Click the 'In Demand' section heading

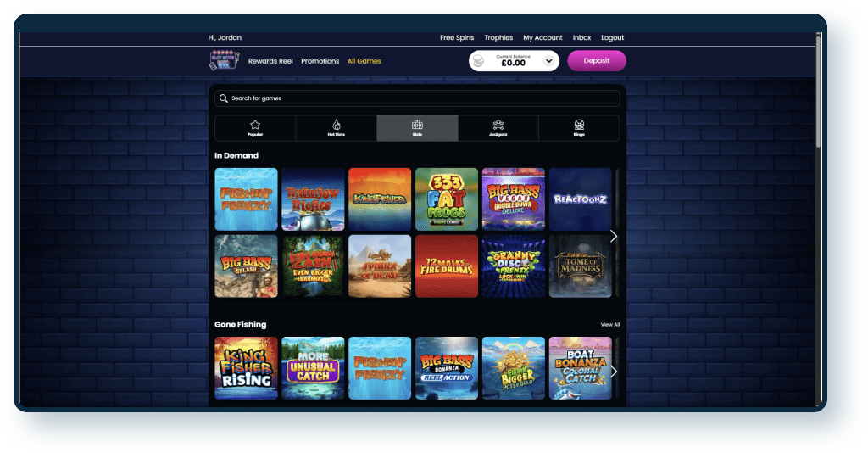click(x=236, y=155)
